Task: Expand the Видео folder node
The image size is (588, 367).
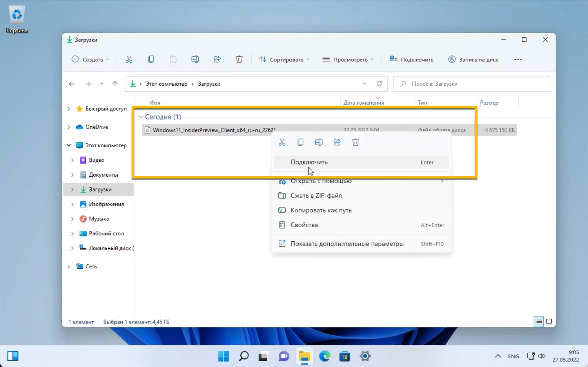Action: click(x=73, y=160)
